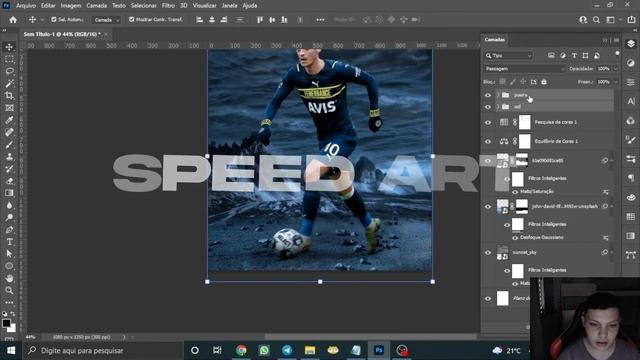Select the Dodge tool
Image resolution: width=640 pixels, height=360 pixels.
(x=9, y=218)
